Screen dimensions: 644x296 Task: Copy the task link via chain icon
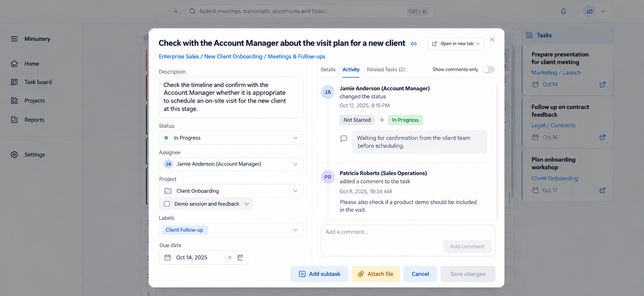coord(414,44)
